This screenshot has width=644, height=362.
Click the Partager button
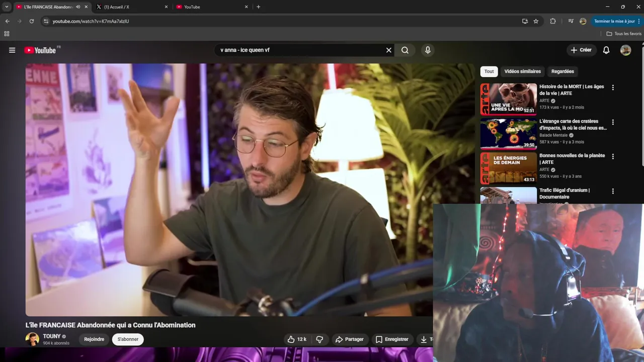(x=349, y=339)
